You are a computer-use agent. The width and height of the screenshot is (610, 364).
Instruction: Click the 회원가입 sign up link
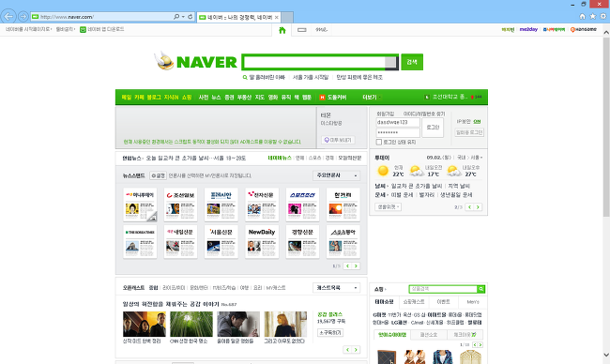385,114
